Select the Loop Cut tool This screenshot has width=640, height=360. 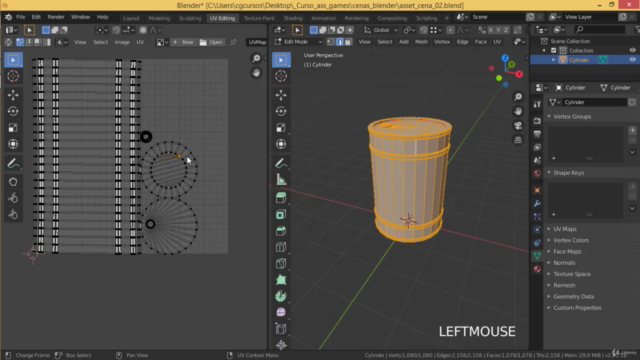281,247
